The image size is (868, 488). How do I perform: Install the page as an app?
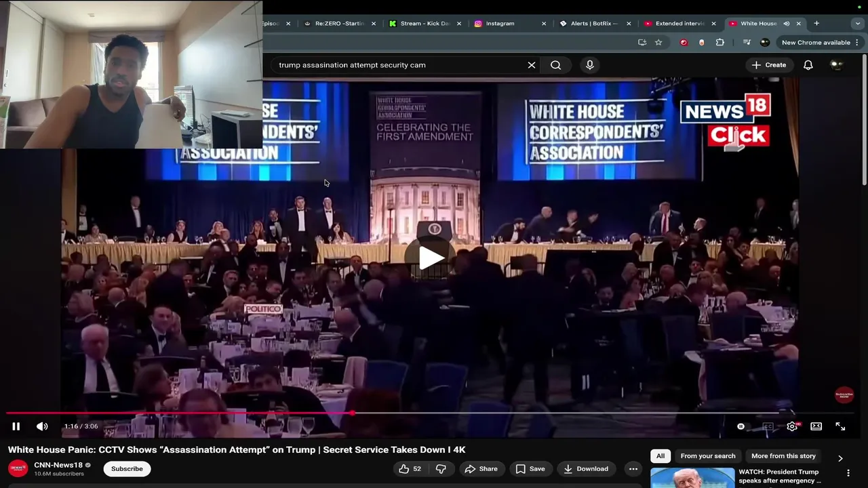pos(642,42)
